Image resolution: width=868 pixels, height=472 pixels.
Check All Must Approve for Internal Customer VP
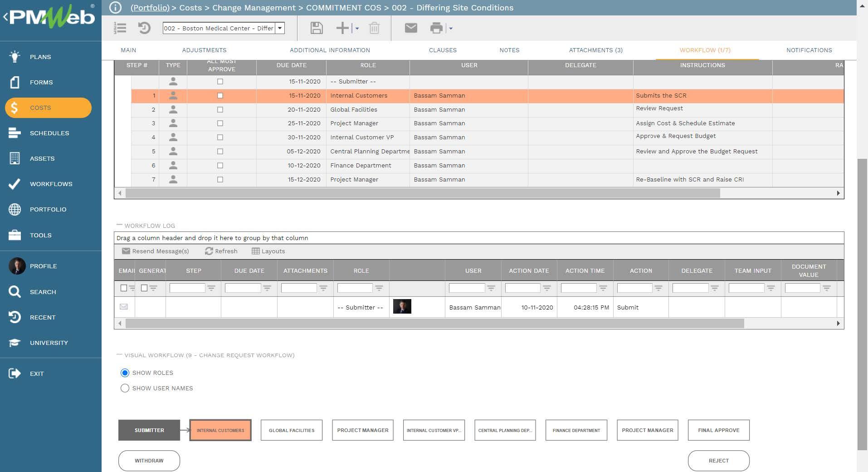click(220, 137)
